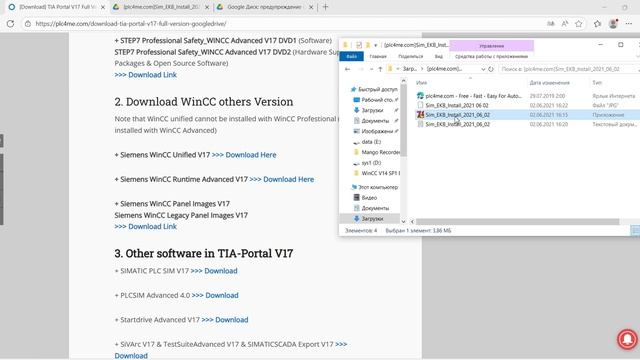This screenshot has height=360, width=640.
Task: Open the Главная ribbon tab in Explorer
Action: [x=378, y=56]
